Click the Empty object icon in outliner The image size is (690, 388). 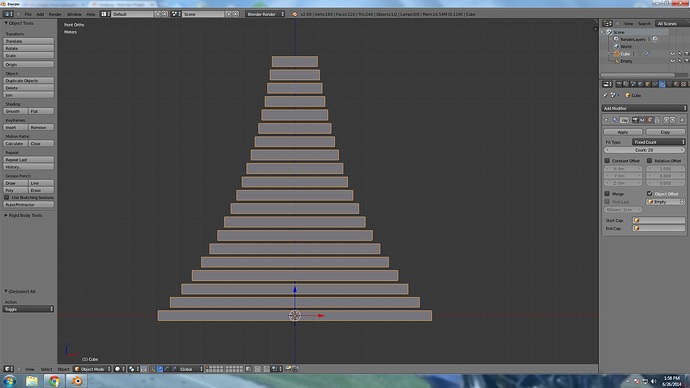point(617,61)
